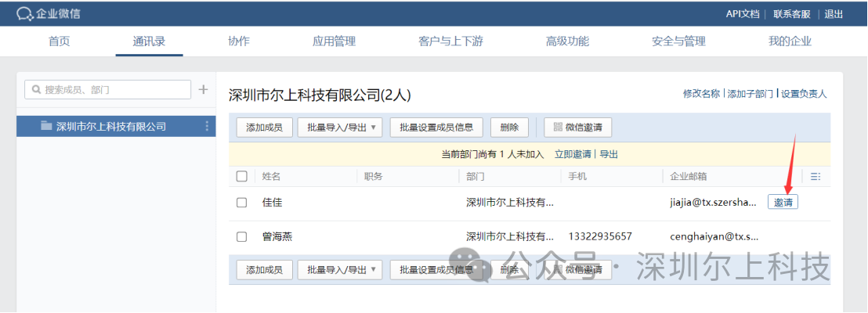Viewport: 868px width, 313px height.
Task: Click the 立即邀请 link in notice bar
Action: 573,154
